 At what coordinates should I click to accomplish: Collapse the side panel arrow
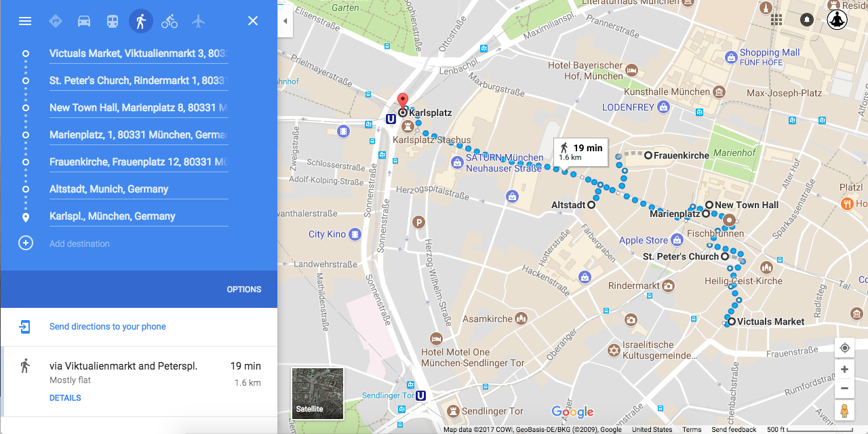coord(285,21)
